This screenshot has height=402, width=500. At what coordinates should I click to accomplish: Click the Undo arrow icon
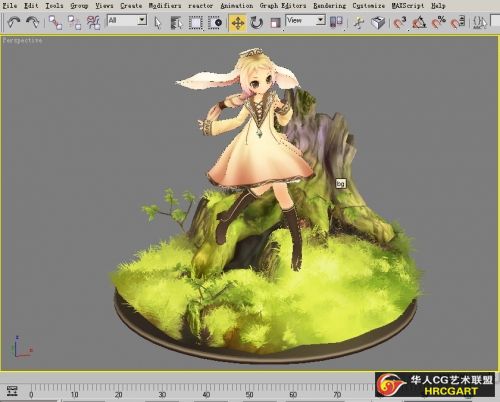pyautogui.click(x=13, y=22)
